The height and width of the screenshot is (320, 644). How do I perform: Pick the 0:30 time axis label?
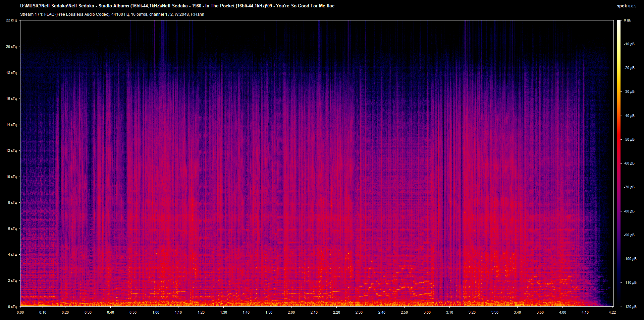88,312
